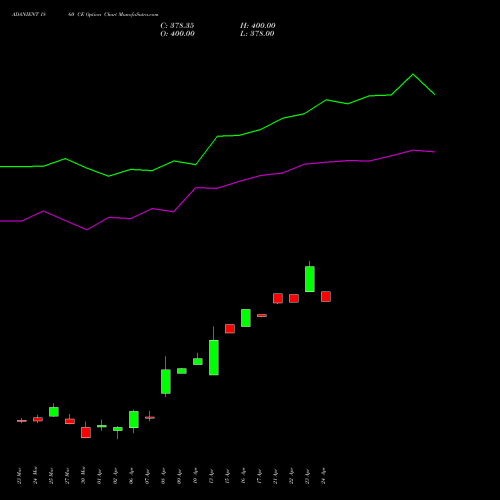Select the green candle above 06 Apr
The image size is (500, 500).
coord(134,419)
